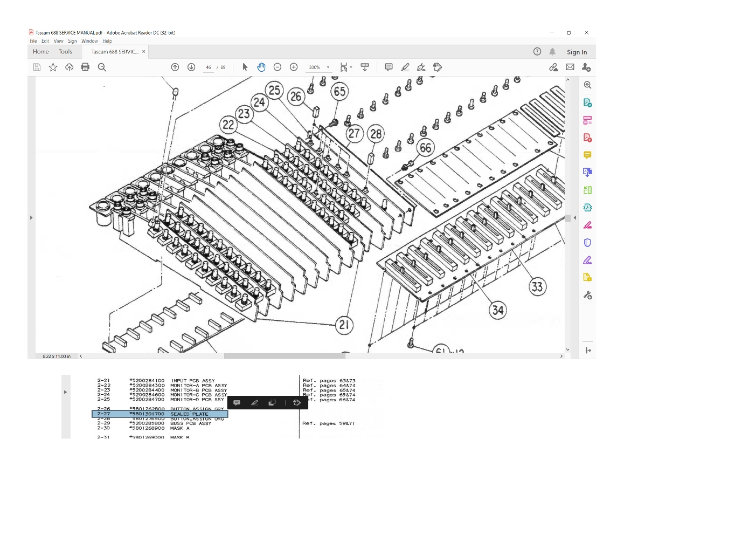Click the zoom out minus button

278,67
